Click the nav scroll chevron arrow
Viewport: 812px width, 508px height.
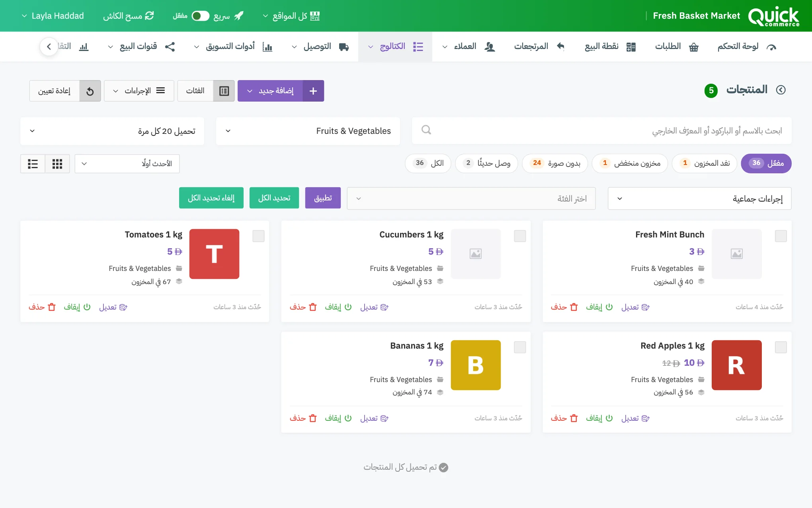[x=49, y=47]
